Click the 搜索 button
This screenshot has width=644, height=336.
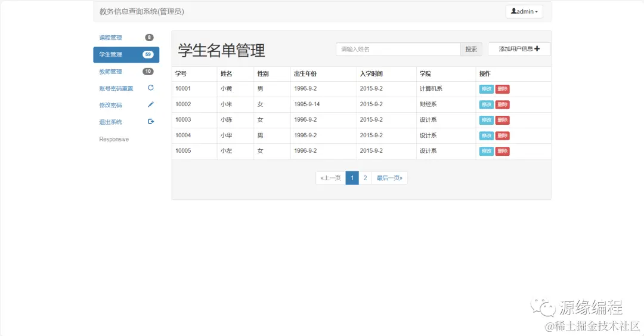(x=471, y=50)
